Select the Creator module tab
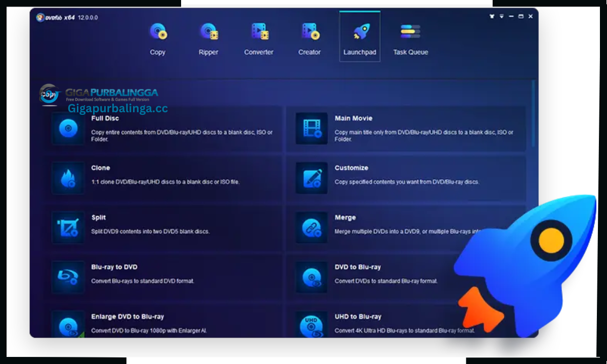This screenshot has height=364, width=607. click(310, 38)
